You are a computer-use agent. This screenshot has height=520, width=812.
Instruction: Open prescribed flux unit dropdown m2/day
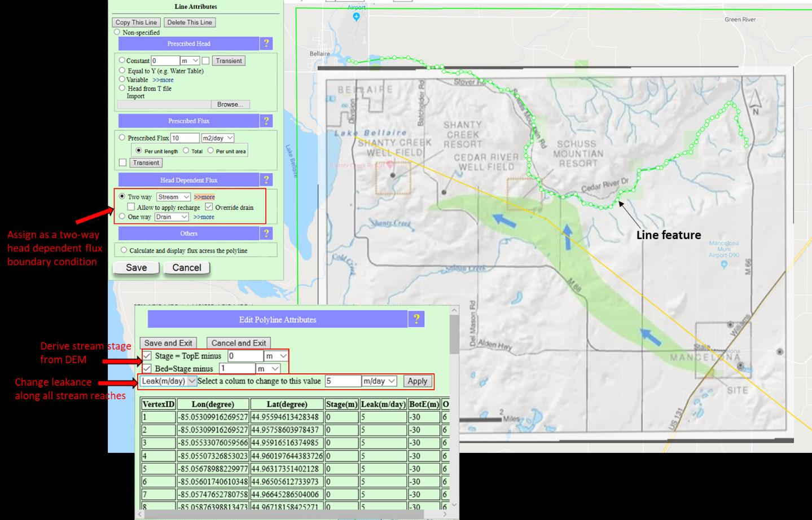pos(218,138)
